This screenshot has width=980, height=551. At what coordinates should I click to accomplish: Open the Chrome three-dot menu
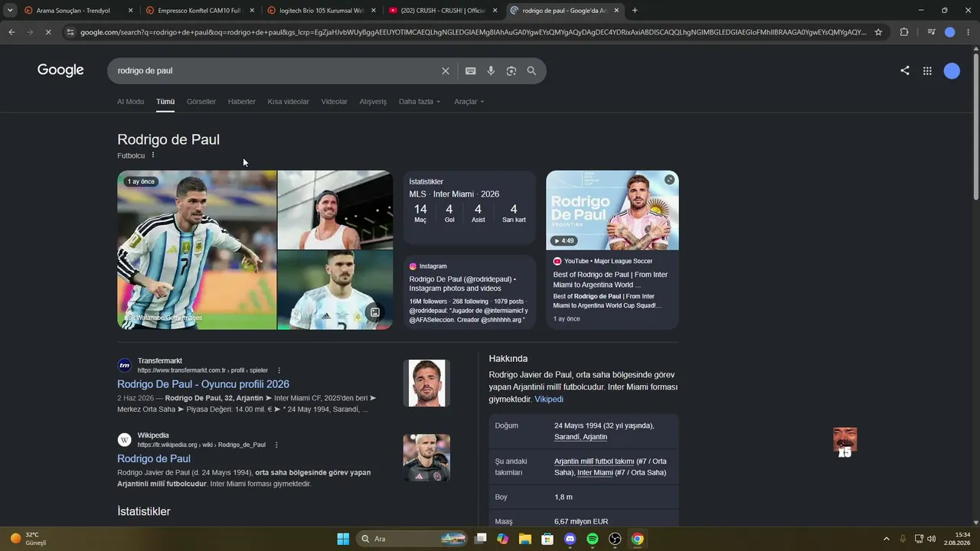[x=968, y=32]
